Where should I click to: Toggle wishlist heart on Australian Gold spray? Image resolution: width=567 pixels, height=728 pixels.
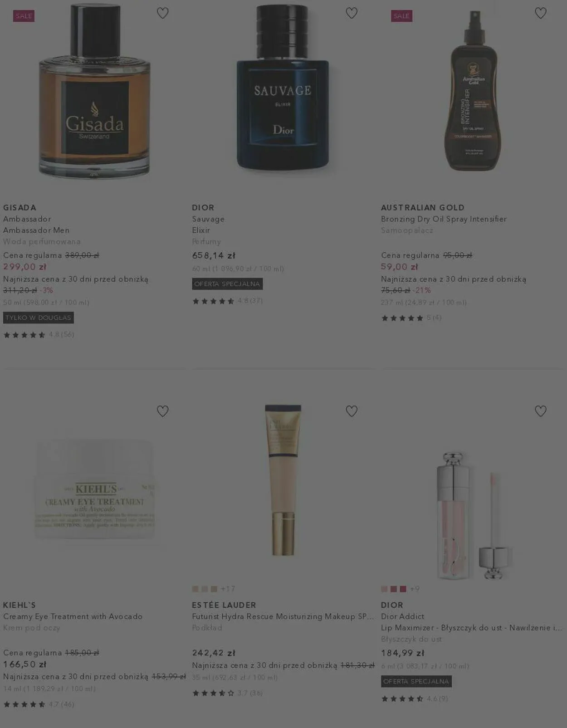click(540, 13)
